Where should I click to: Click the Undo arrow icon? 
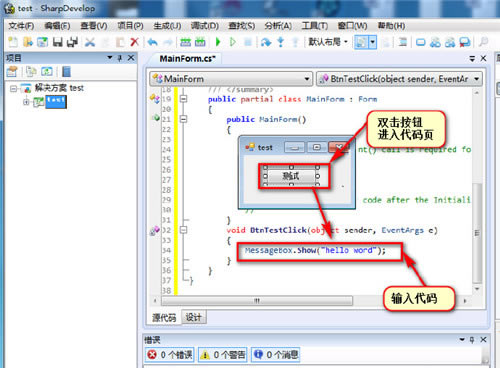pyautogui.click(x=153, y=42)
